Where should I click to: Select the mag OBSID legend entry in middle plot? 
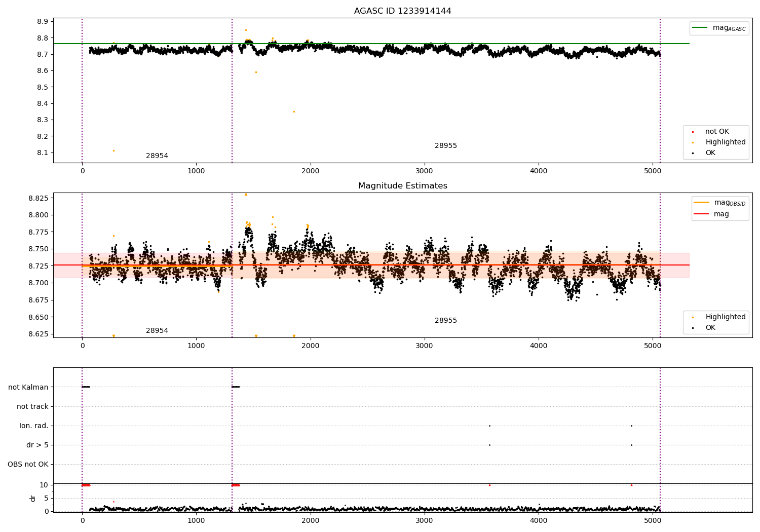coord(719,203)
